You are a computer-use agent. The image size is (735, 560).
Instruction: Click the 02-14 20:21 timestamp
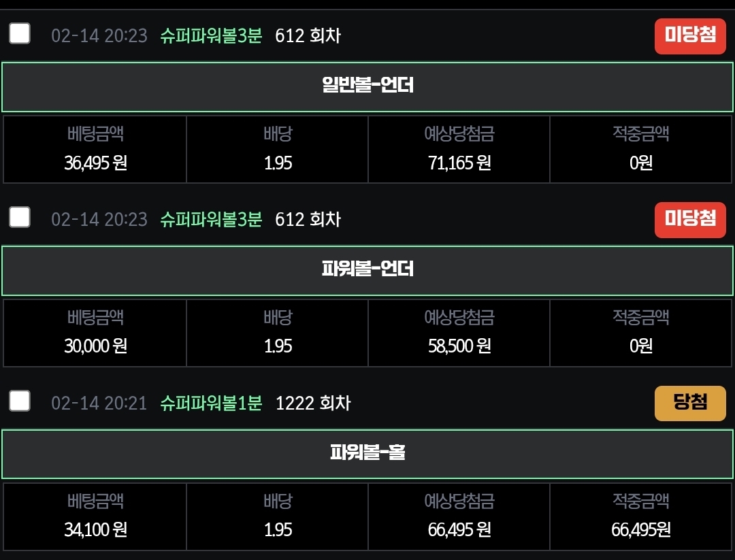point(99,403)
